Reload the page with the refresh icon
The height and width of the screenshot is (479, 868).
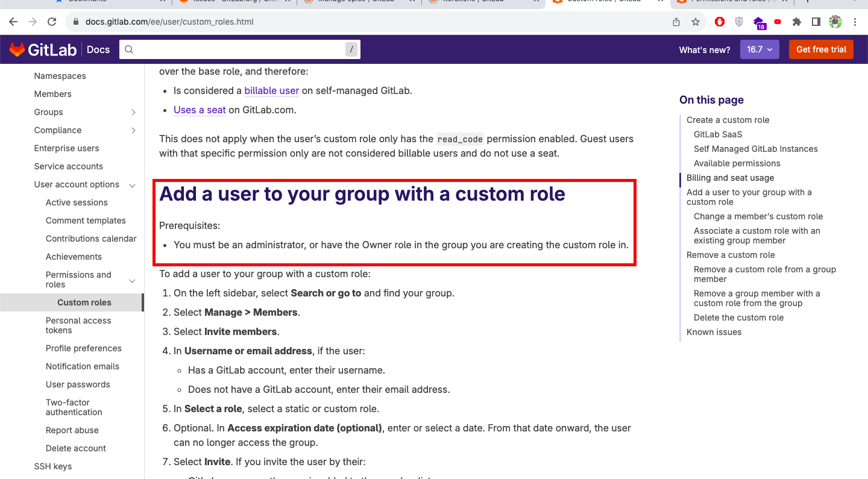coord(52,22)
